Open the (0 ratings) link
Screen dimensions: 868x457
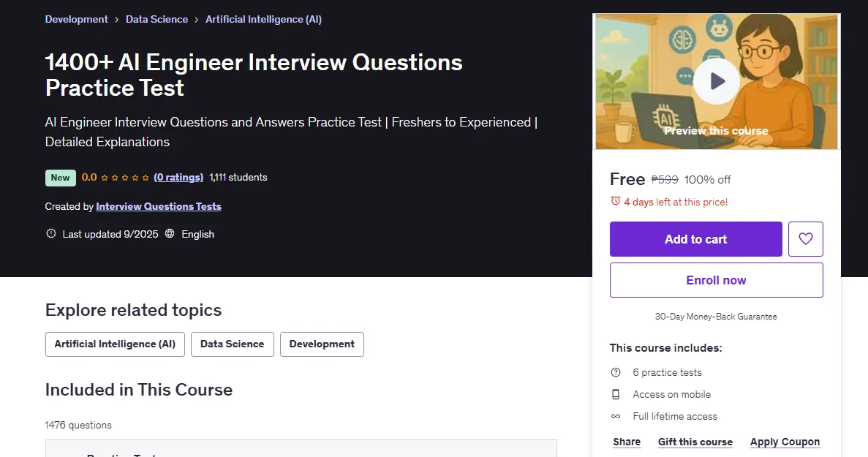click(x=178, y=178)
